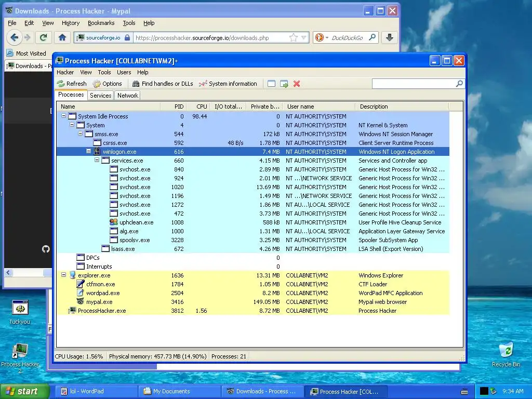Switch to the Network tab
Screen dimensions: 532x399
128,96
